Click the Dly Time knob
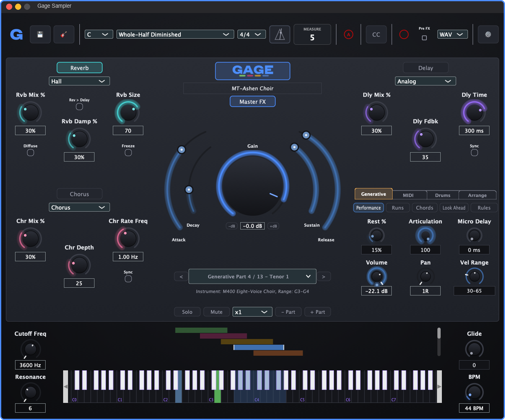 click(474, 113)
